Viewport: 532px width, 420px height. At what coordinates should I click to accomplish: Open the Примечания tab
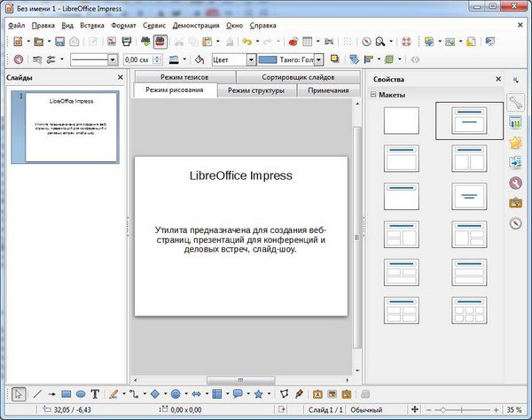pyautogui.click(x=328, y=90)
